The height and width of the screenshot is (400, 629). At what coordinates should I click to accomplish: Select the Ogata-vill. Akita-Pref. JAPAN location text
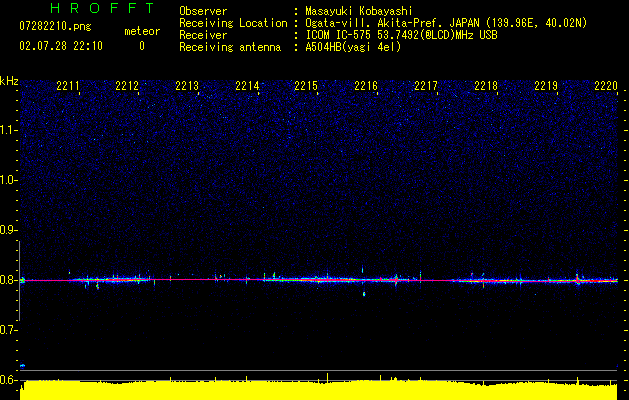point(446,23)
